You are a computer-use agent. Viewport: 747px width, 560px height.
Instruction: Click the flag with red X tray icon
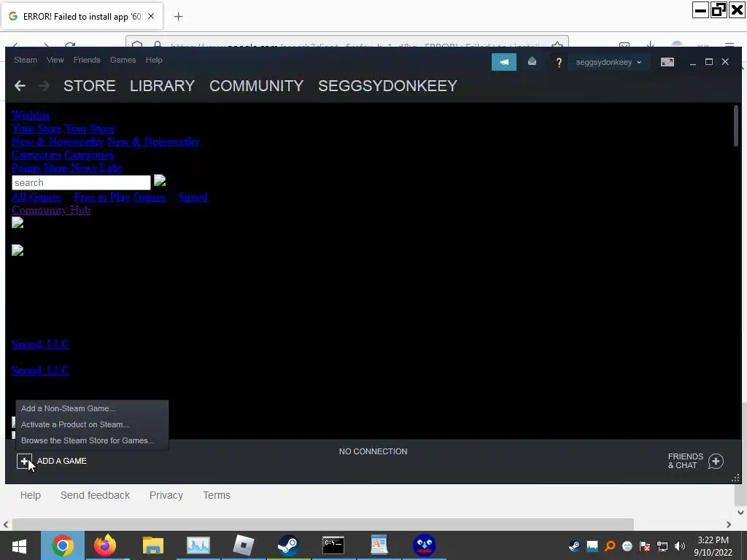pyautogui.click(x=645, y=545)
